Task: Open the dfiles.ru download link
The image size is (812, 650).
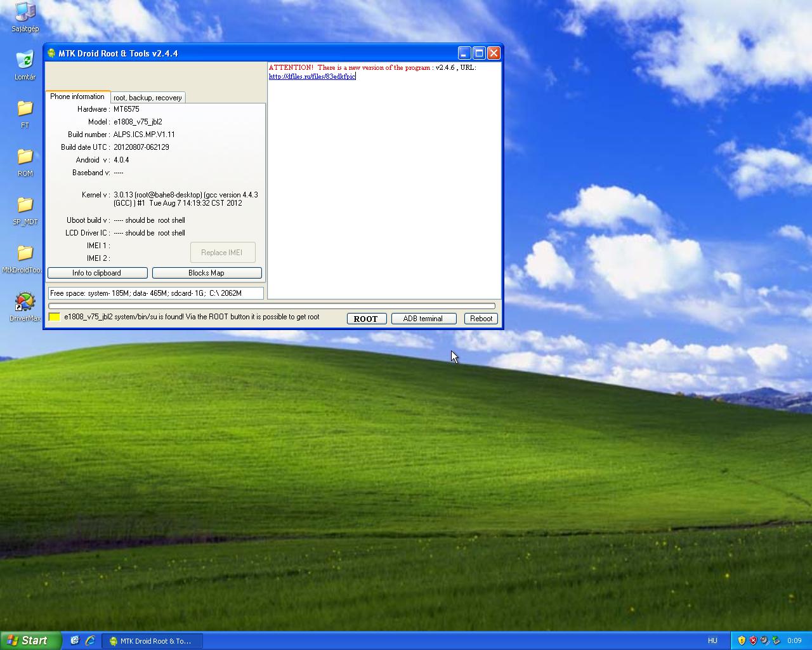Action: click(x=312, y=76)
